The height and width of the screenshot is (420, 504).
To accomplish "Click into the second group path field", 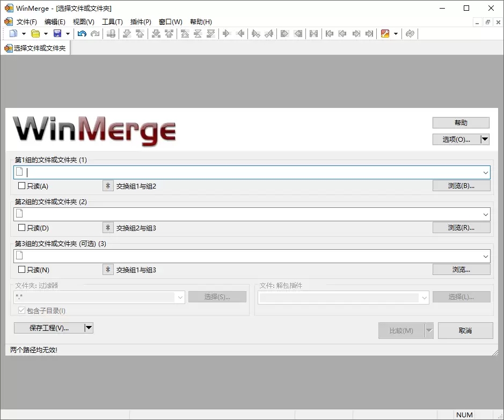I will [x=252, y=214].
